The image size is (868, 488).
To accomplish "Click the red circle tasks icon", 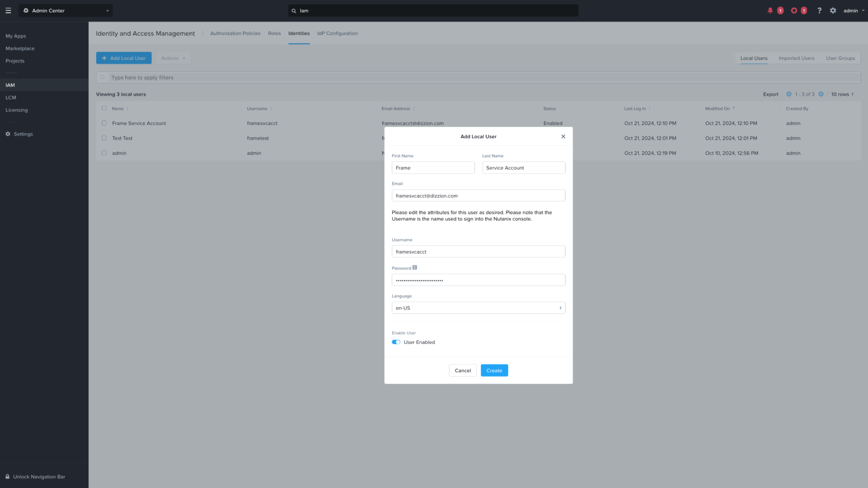I will (x=794, y=10).
